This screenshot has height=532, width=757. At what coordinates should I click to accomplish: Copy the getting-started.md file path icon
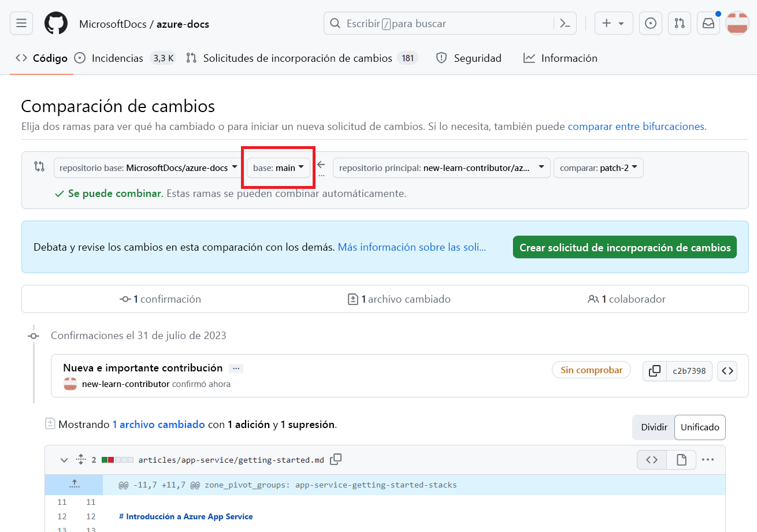click(x=336, y=460)
